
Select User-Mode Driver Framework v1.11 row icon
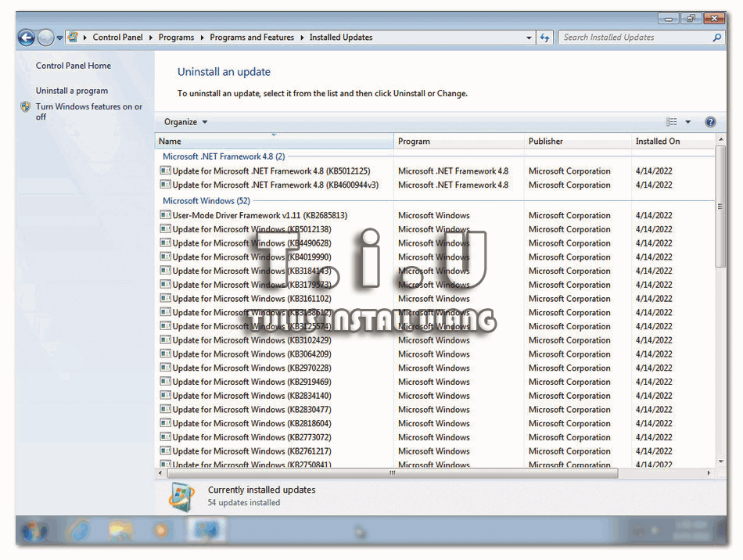[165, 215]
